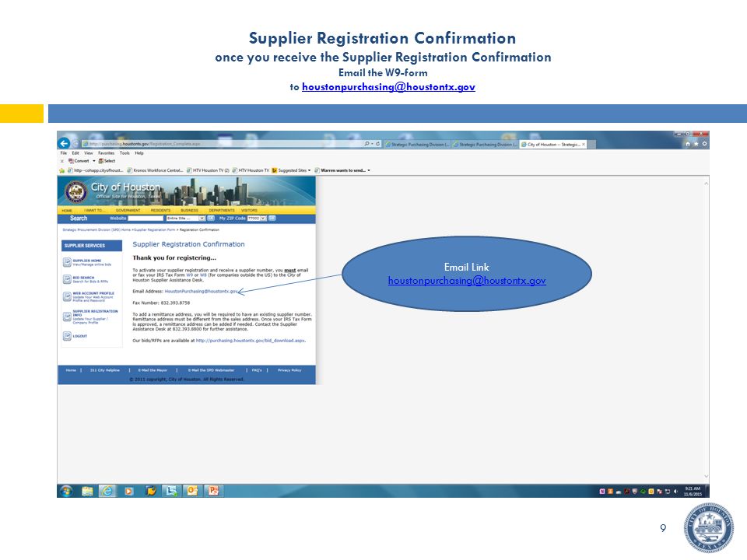Click the W9 tax form link
The height and width of the screenshot is (560, 747).
[x=190, y=275]
